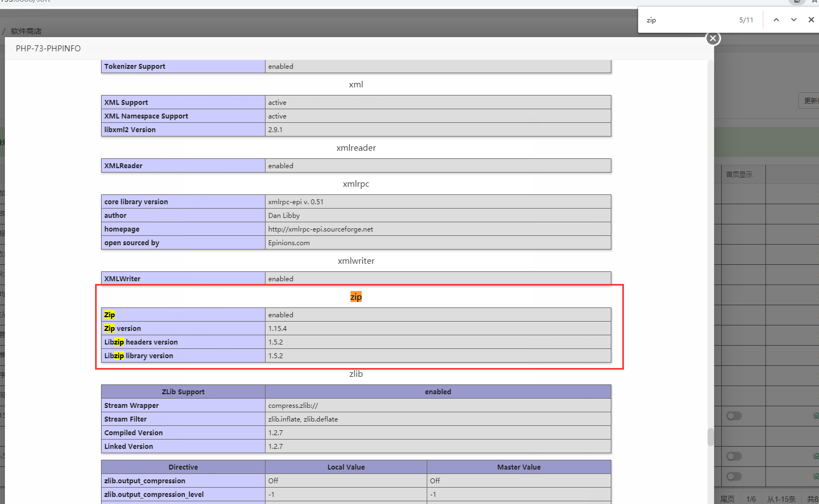Select the 'Zip version' label
This screenshot has width=819, height=504.
(x=122, y=329)
